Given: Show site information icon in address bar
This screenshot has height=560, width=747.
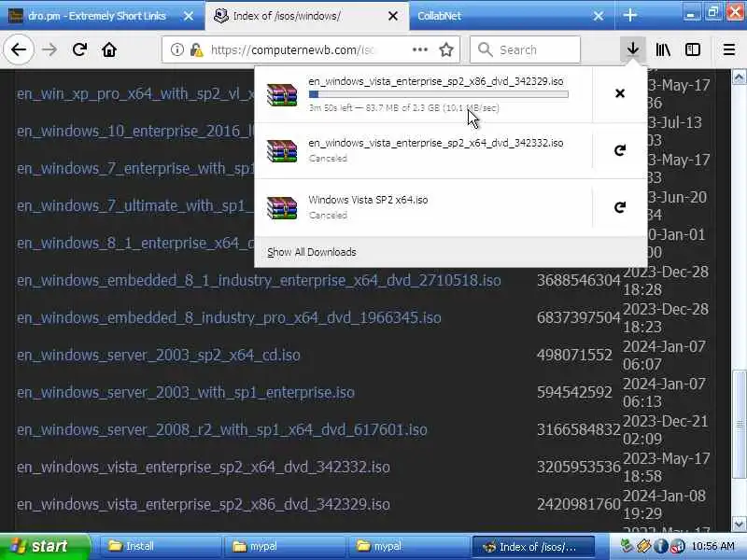Looking at the screenshot, I should (176, 49).
